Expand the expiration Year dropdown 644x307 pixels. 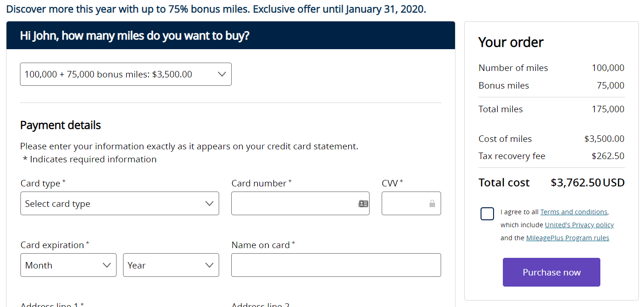click(171, 265)
